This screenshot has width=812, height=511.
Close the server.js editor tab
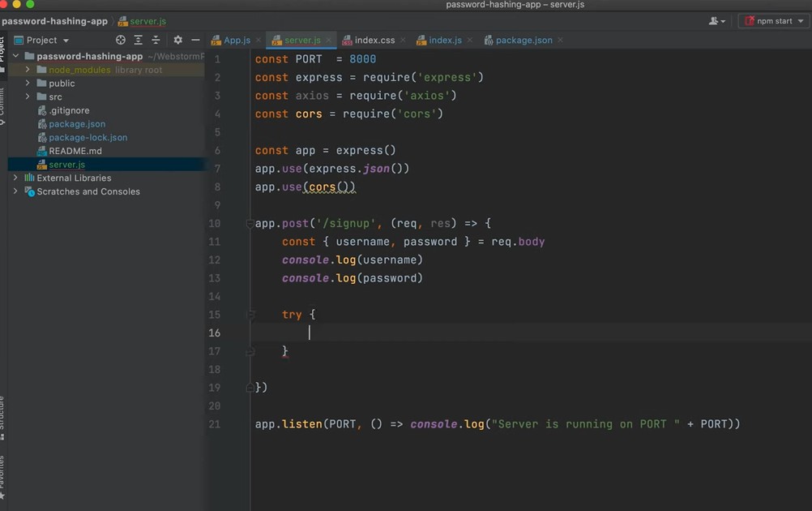(x=328, y=41)
